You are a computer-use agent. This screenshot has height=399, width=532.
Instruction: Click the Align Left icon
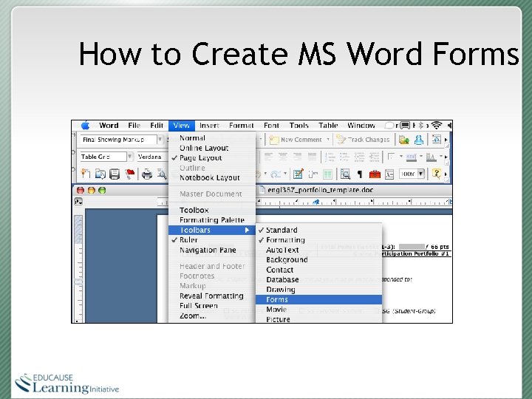point(268,157)
